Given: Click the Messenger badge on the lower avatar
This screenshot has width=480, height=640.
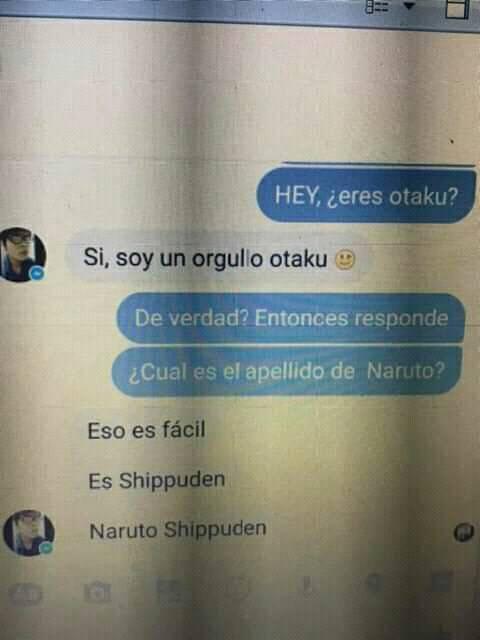Looking at the screenshot, I should point(47,548).
